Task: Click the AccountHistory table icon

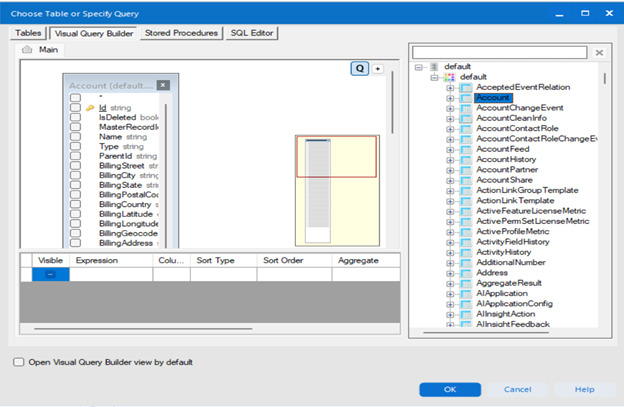Action: click(x=466, y=158)
